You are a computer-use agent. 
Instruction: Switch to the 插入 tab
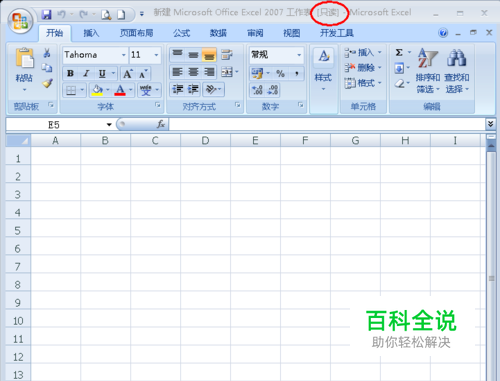click(x=91, y=33)
